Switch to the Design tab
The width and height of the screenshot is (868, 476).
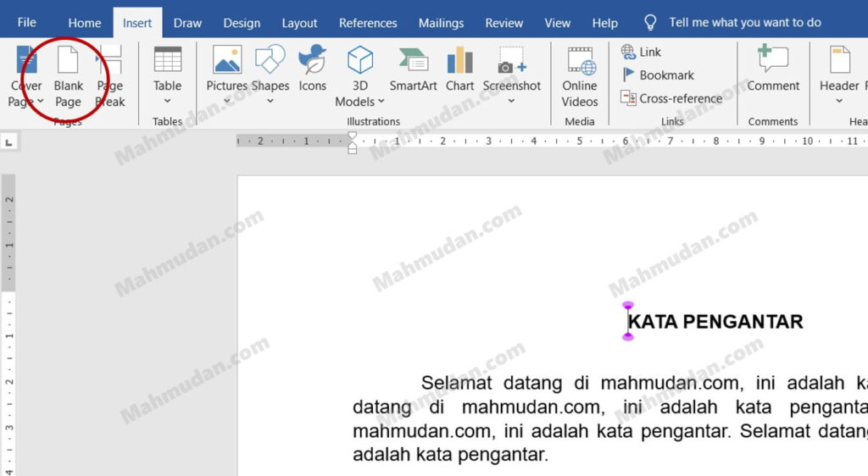tap(242, 23)
